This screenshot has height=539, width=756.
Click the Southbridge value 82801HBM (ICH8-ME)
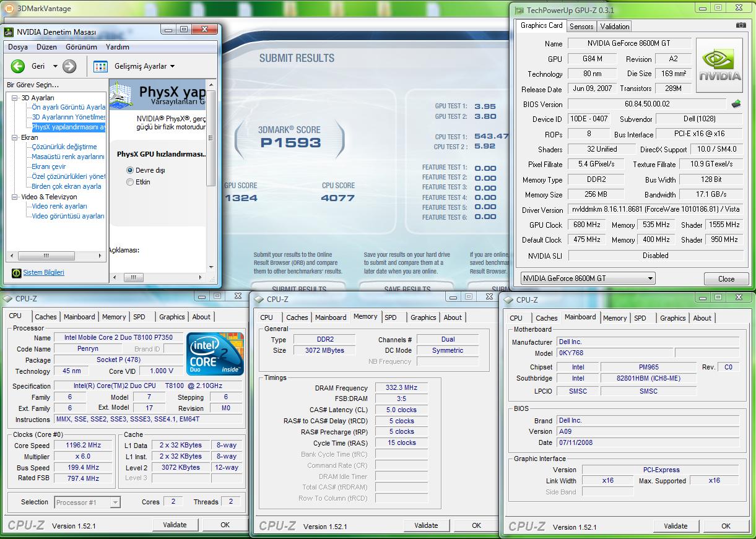click(x=648, y=379)
